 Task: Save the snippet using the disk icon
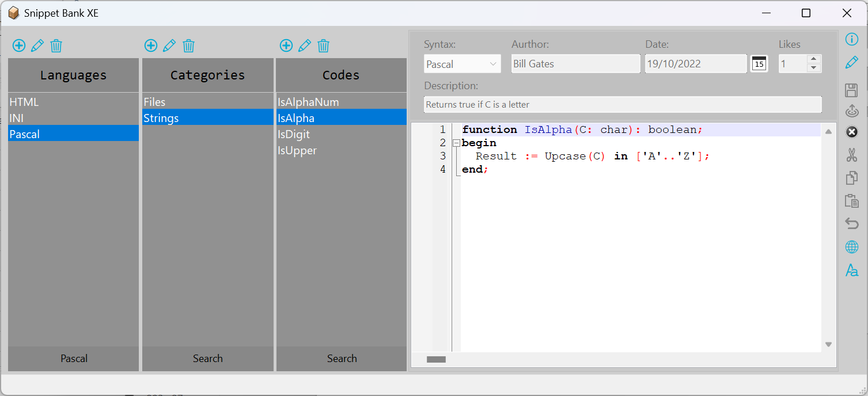pos(852,90)
